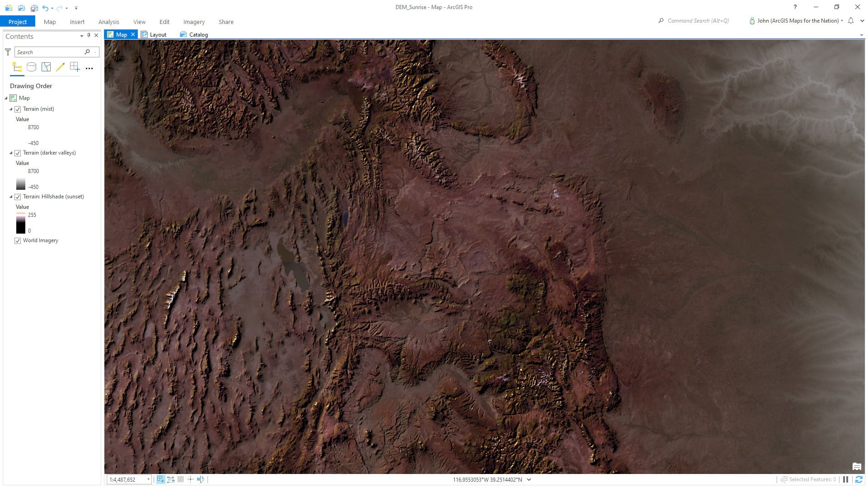Uncheck Terrain (mist) layer visibility

click(x=18, y=109)
